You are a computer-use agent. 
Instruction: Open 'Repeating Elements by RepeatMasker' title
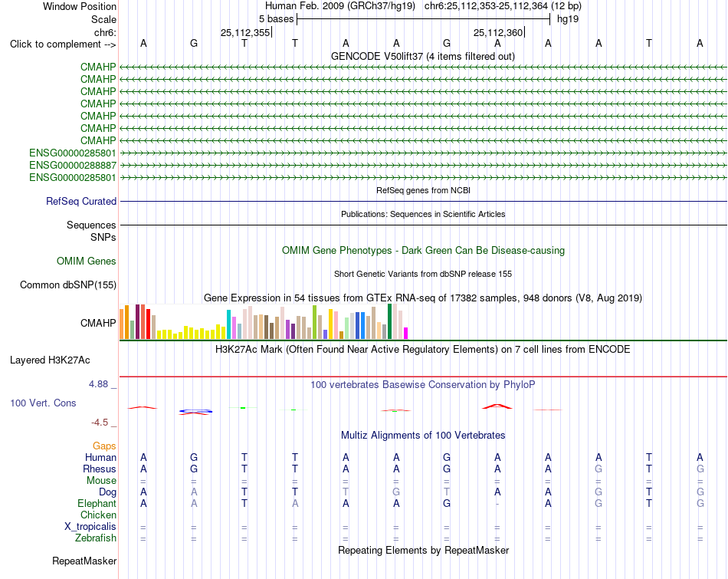(x=423, y=550)
